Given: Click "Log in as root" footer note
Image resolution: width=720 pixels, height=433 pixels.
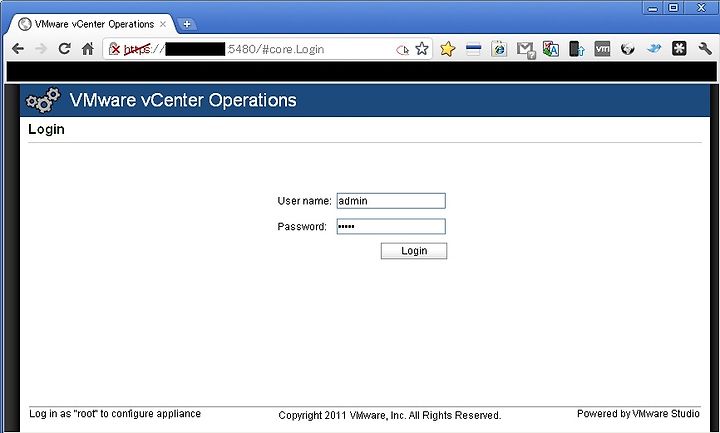Looking at the screenshot, I should point(115,413).
